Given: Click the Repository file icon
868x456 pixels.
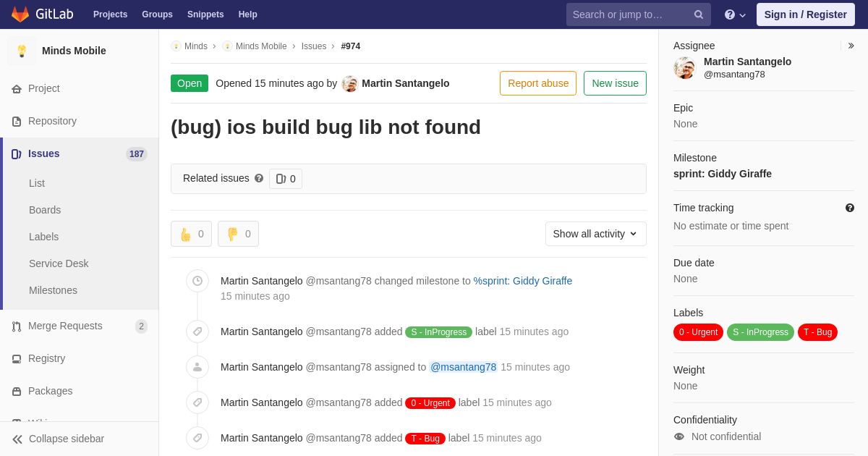Looking at the screenshot, I should [17, 122].
